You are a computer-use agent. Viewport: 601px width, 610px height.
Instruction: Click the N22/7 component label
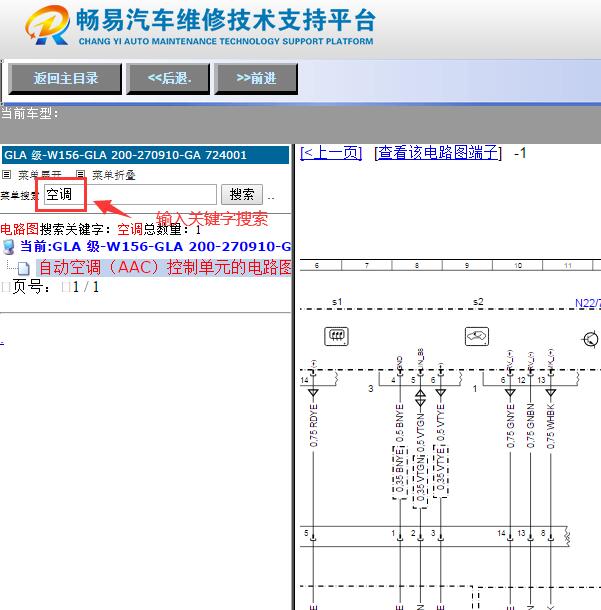(x=588, y=303)
